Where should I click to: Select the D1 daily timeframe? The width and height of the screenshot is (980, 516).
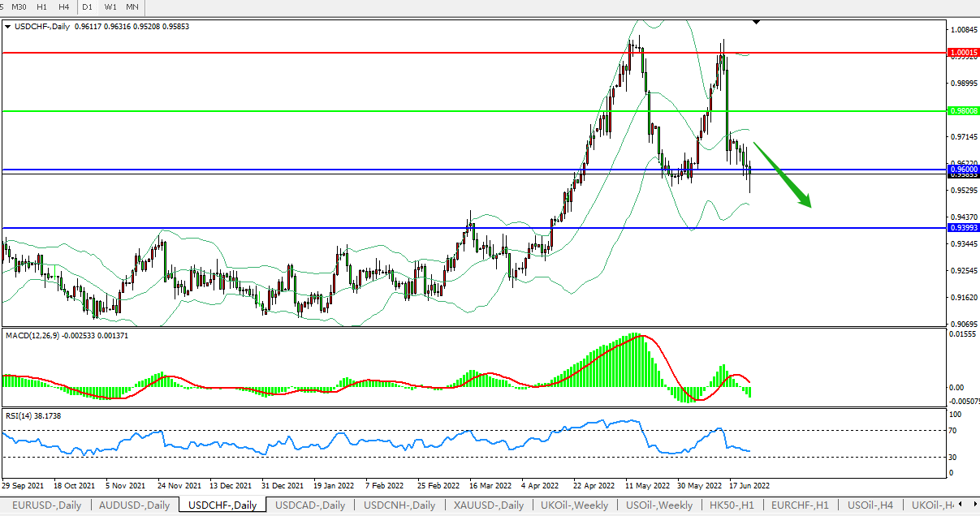click(x=87, y=6)
